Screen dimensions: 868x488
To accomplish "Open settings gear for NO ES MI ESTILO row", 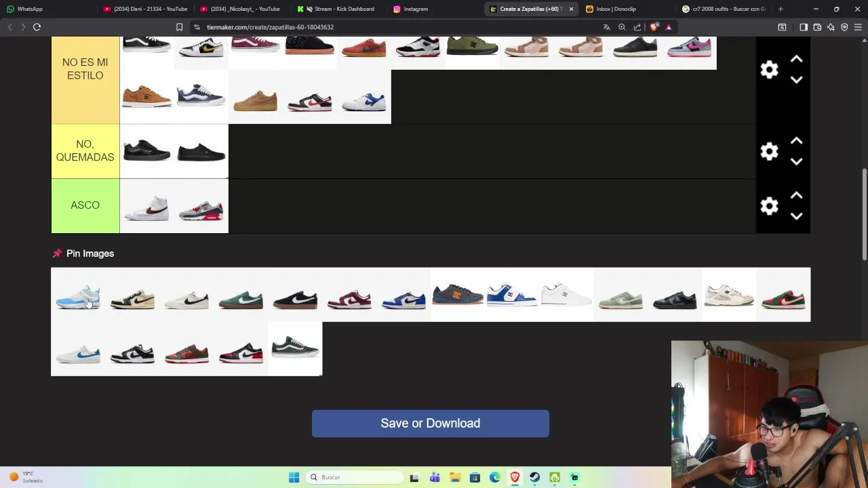I will (769, 70).
